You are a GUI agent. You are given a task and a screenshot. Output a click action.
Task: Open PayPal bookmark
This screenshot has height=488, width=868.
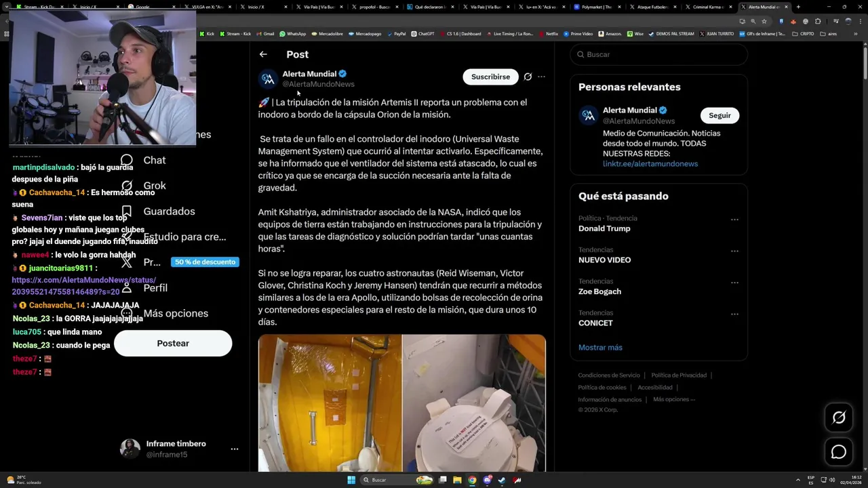396,33
